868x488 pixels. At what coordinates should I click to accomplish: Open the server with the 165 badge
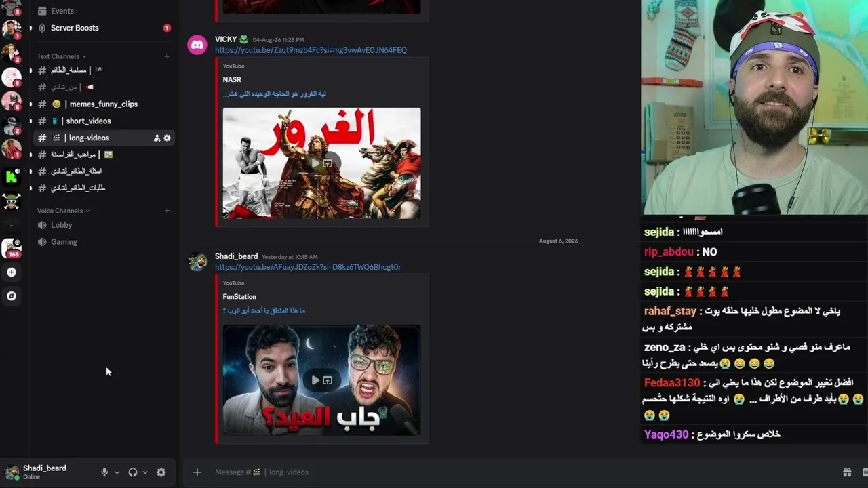tap(12, 248)
